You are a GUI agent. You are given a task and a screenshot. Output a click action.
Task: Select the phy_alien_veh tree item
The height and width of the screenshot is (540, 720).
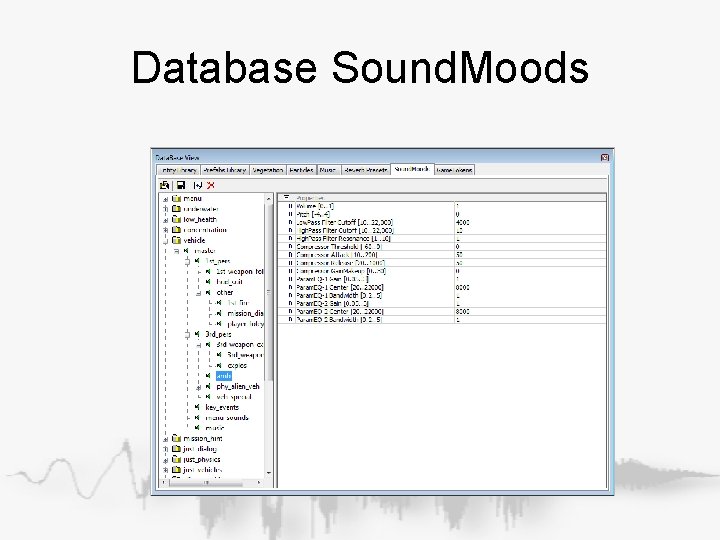(238, 386)
